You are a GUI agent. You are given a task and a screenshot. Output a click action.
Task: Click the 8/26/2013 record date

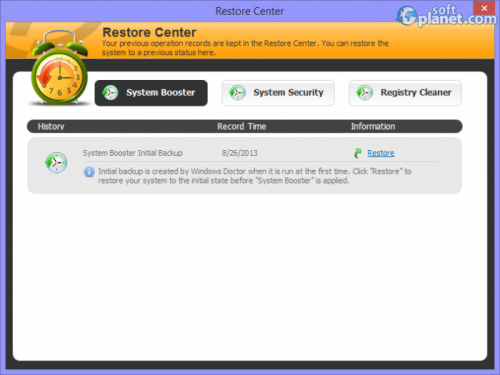240,153
